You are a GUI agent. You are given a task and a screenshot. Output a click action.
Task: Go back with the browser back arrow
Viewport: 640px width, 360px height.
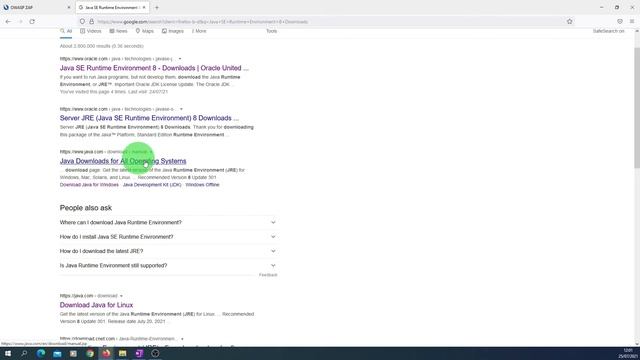[8, 22]
